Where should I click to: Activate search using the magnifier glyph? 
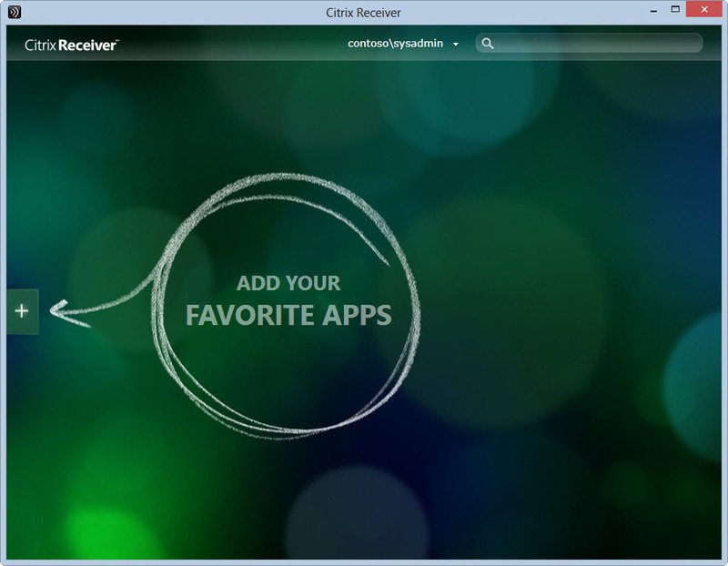[x=488, y=43]
